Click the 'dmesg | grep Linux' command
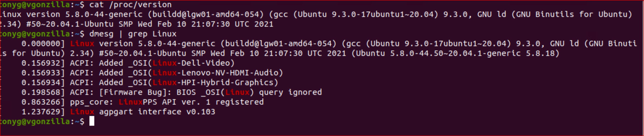Screen dimensions: 644x136 pos(133,34)
